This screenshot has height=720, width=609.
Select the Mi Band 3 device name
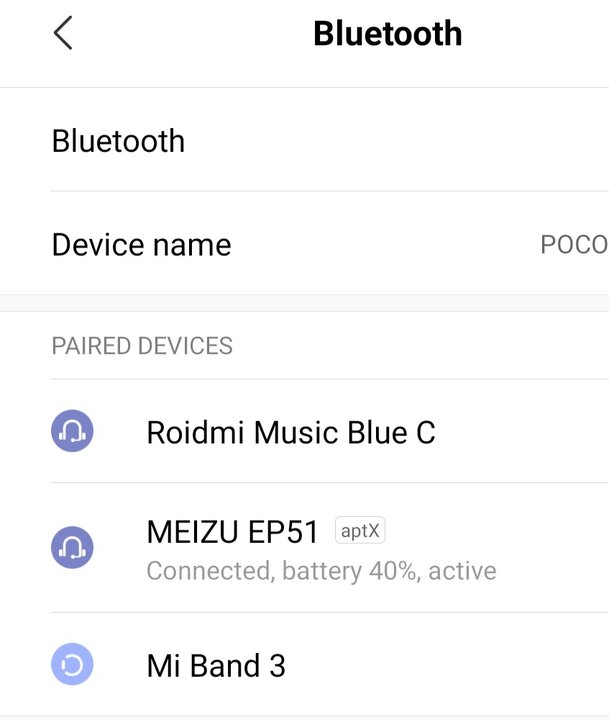click(216, 665)
